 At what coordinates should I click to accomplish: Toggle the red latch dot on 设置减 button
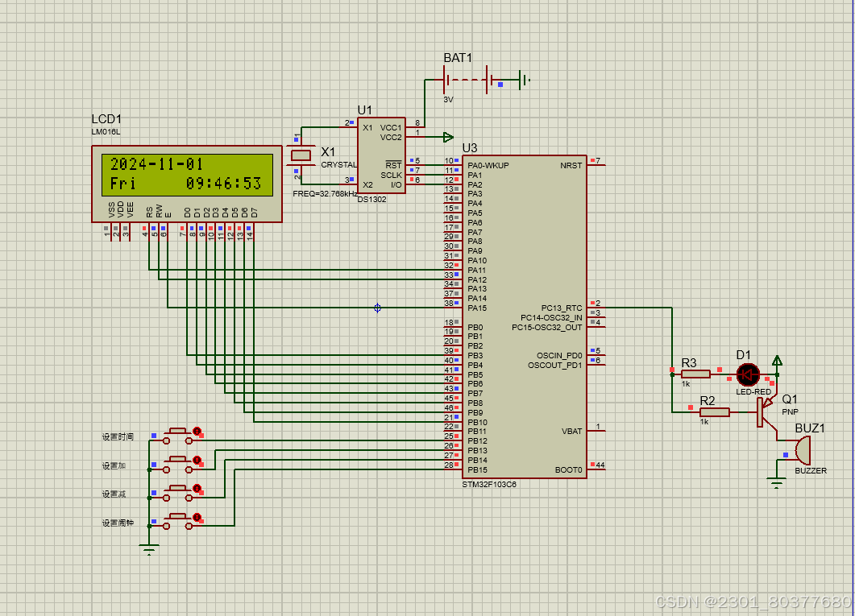pos(197,489)
